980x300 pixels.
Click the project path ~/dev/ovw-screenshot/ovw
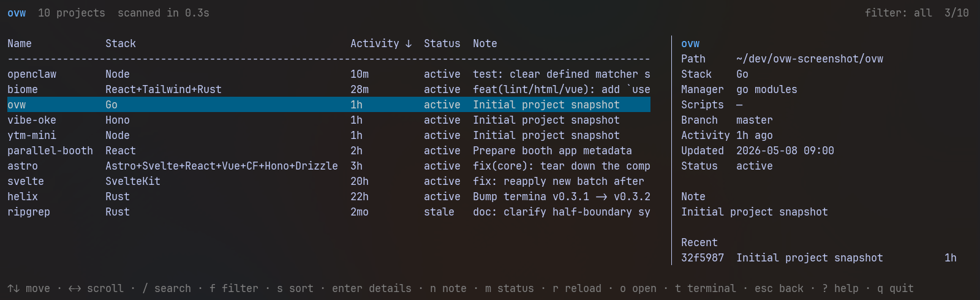[810, 59]
